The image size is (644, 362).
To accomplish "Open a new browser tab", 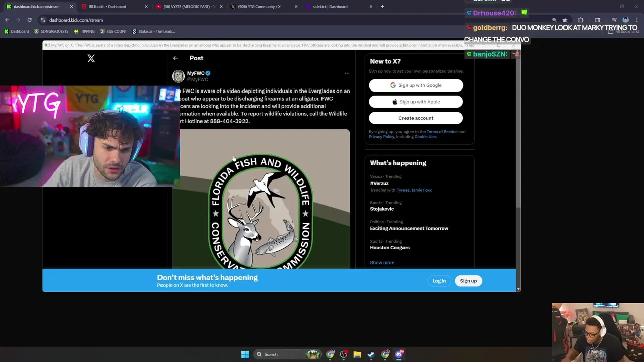I will [382, 7].
